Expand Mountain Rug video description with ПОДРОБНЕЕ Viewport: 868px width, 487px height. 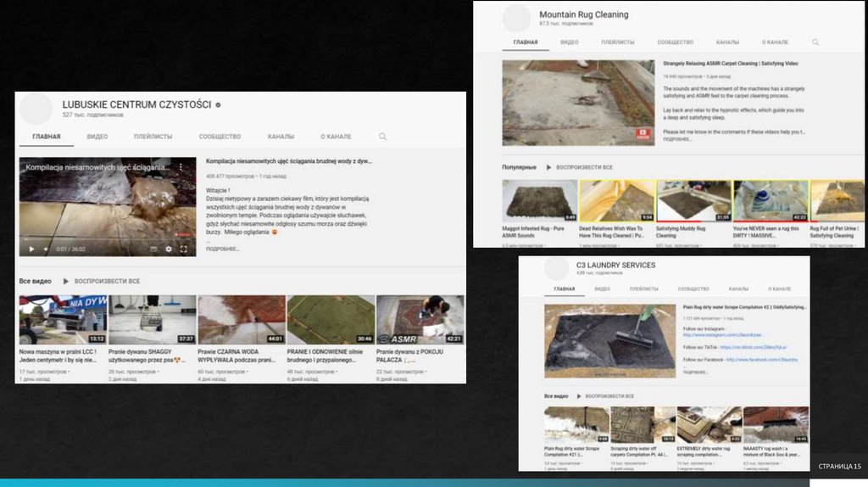point(676,138)
